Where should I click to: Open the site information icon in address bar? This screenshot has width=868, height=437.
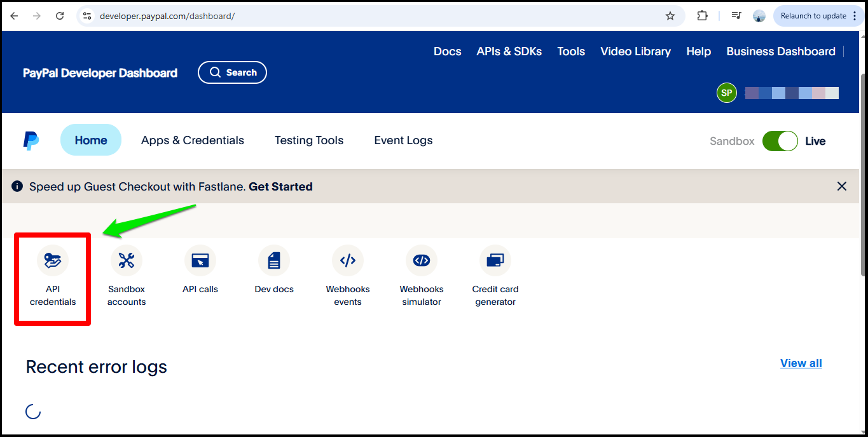coord(88,16)
